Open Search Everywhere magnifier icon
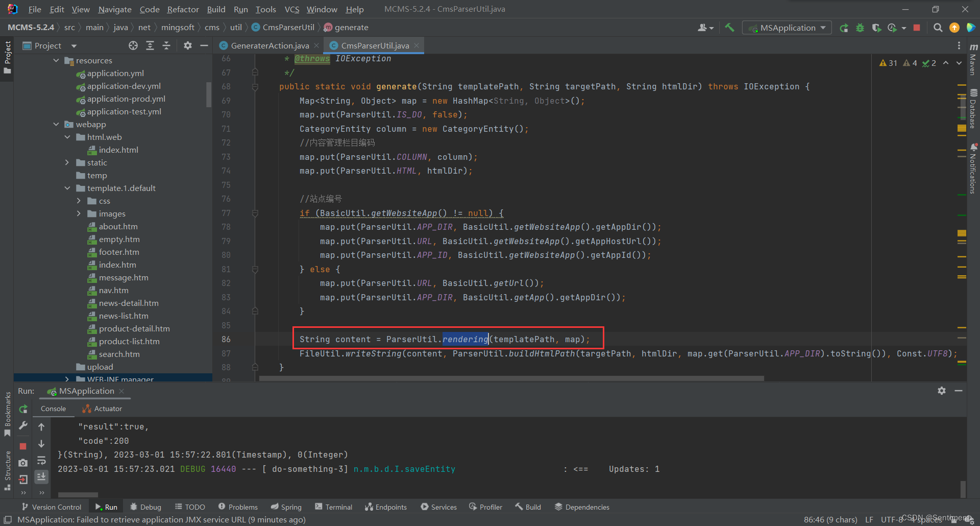The image size is (980, 526). pyautogui.click(x=938, y=28)
